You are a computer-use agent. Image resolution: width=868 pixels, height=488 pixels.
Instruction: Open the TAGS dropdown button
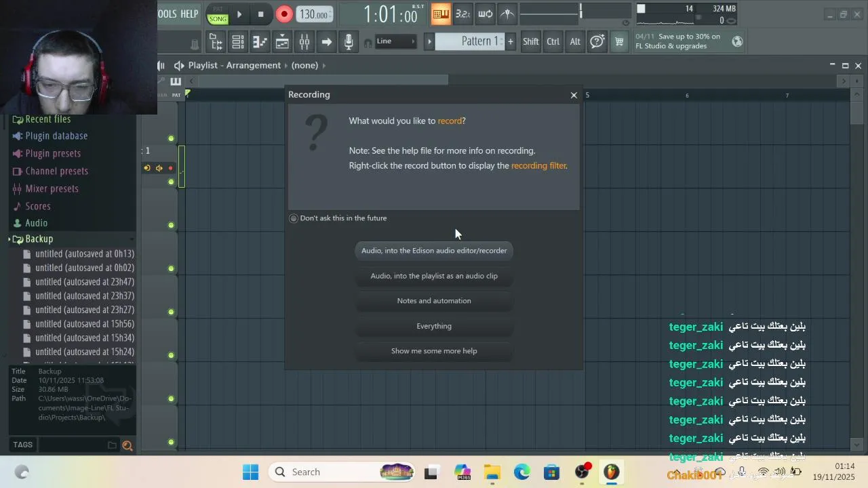22,445
